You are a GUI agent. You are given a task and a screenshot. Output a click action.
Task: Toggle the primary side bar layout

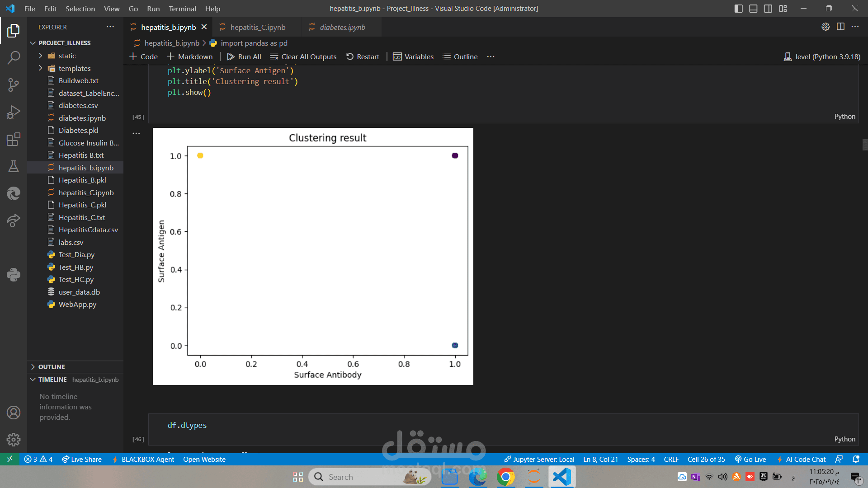[x=738, y=9]
